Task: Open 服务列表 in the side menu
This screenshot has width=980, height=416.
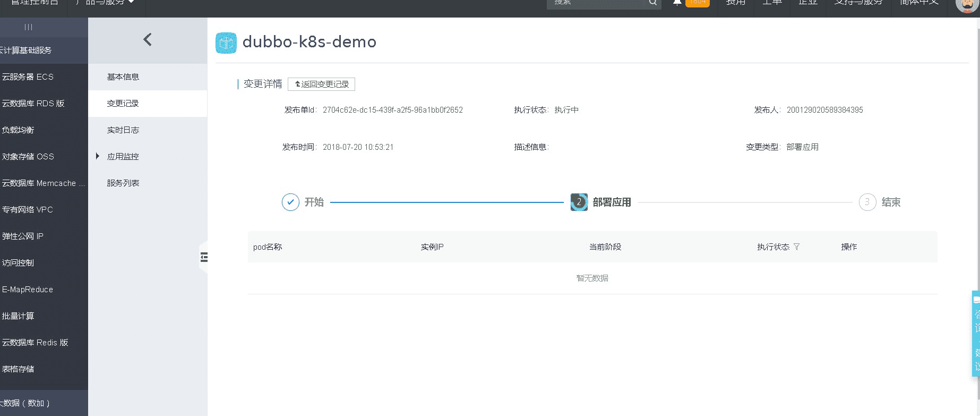Action: pos(123,183)
